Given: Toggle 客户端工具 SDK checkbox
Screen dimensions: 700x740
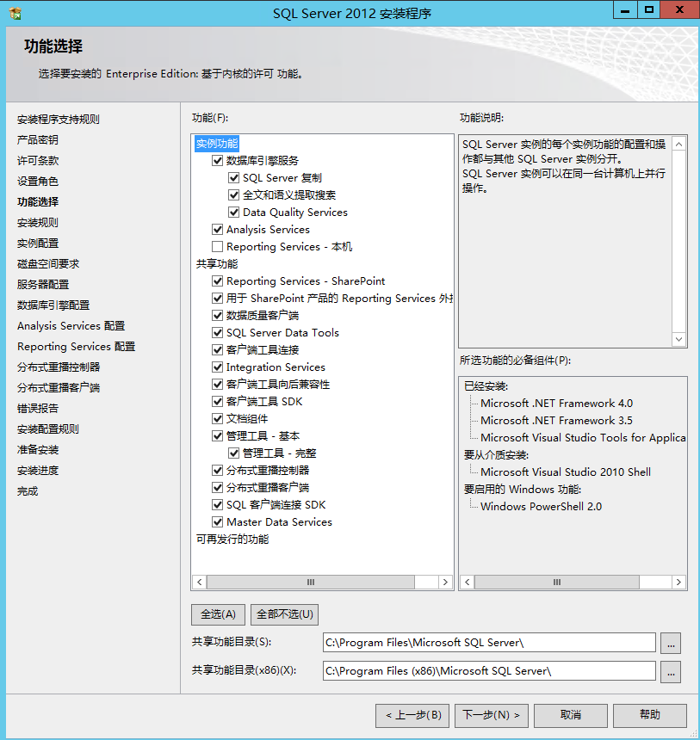Looking at the screenshot, I should 217,402.
